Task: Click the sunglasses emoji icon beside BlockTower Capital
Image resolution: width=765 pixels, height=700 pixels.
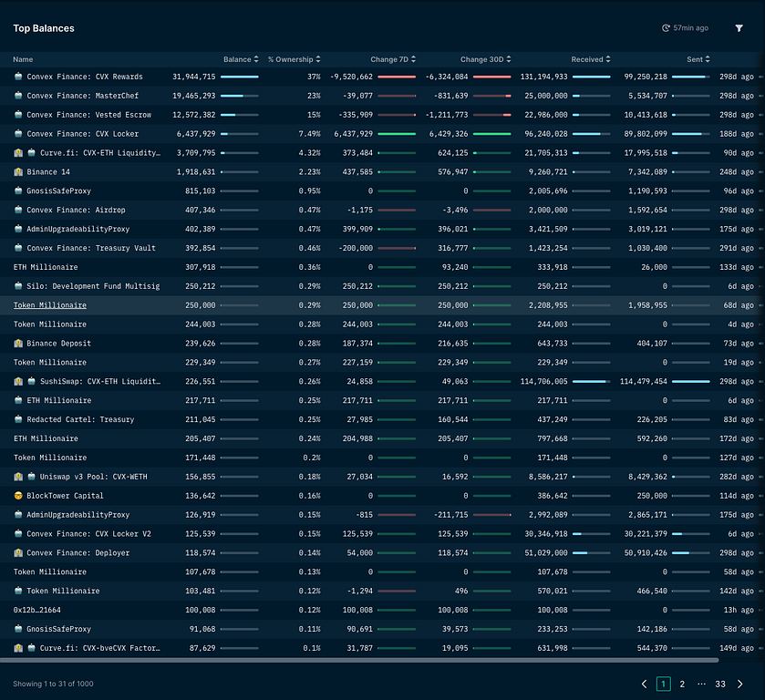Action: (18, 496)
